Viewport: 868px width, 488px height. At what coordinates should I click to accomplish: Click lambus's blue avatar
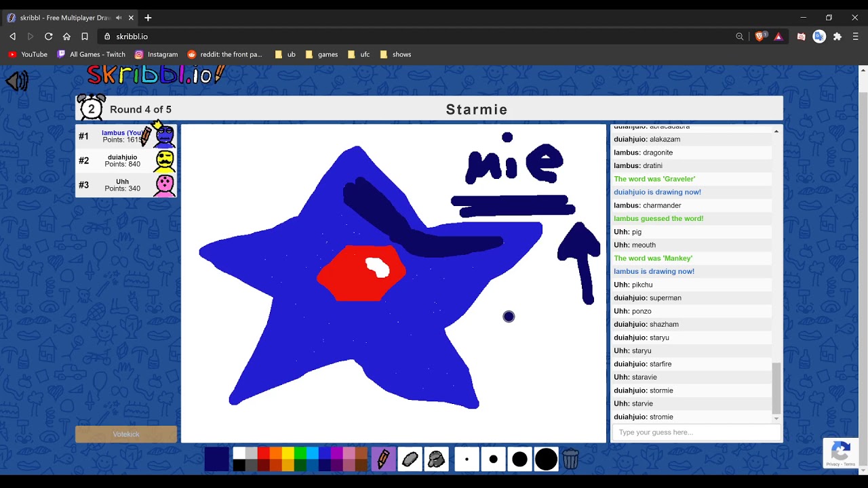164,136
